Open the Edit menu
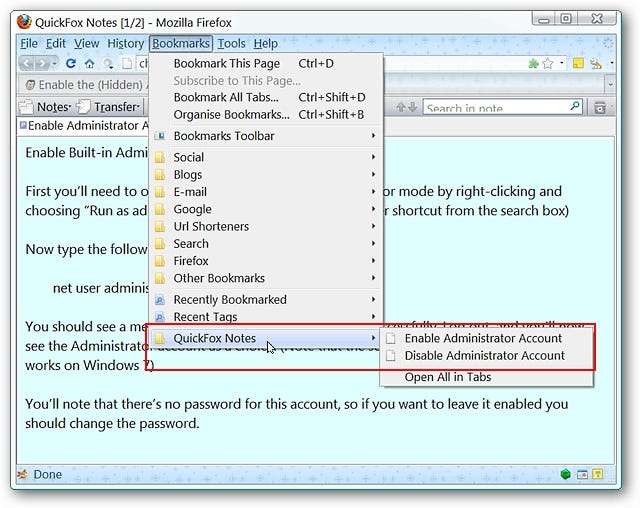Screen dimensions: 640x508 (56, 43)
